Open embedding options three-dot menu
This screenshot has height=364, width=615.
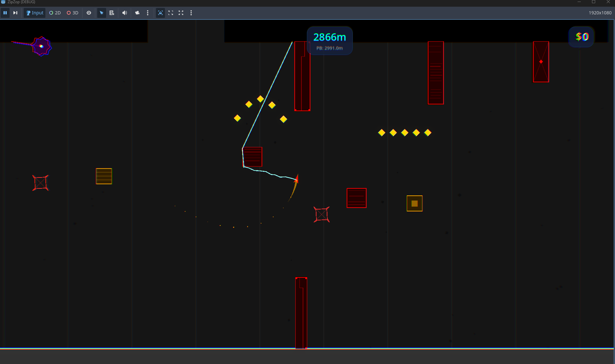191,13
